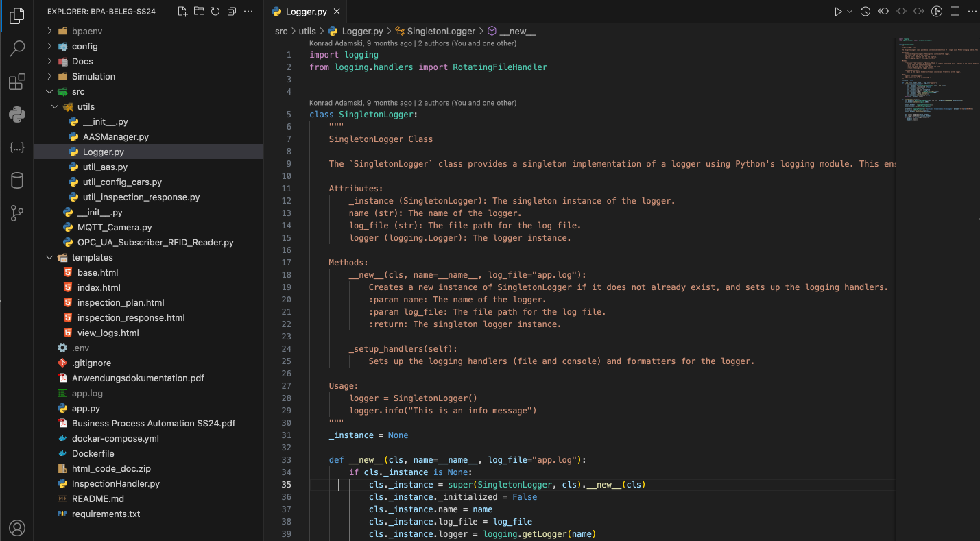Open the Search view in activity bar

pos(17,49)
